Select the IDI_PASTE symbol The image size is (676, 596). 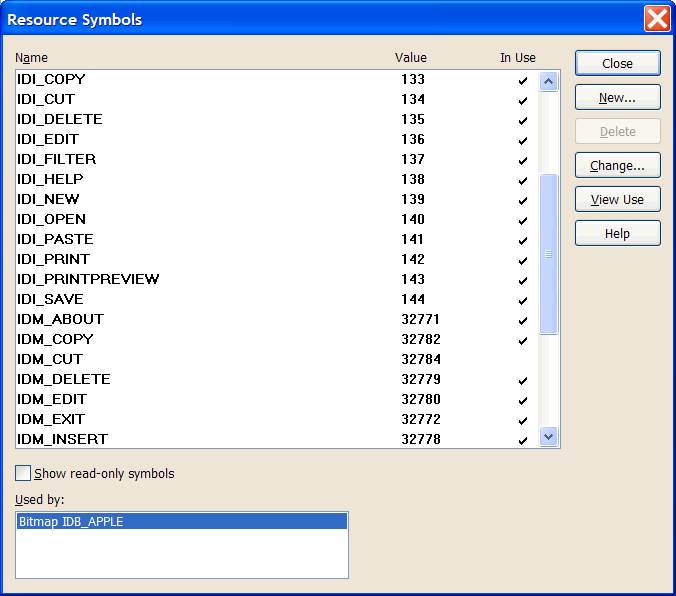pos(277,239)
